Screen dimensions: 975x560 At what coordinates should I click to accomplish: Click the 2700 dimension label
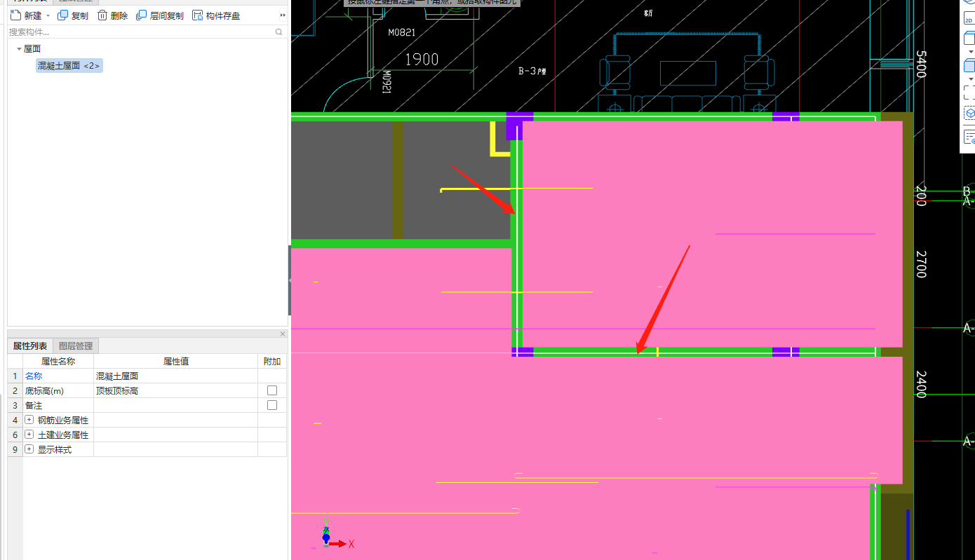point(921,264)
